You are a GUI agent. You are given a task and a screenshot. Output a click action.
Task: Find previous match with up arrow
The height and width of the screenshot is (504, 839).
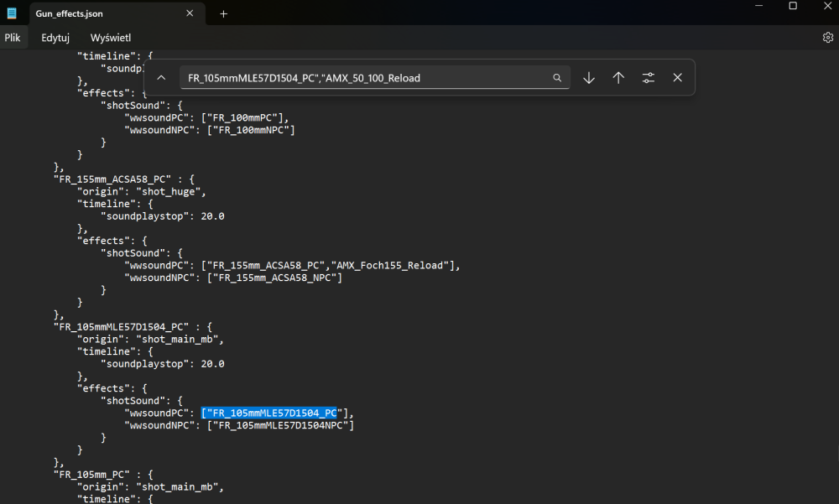point(618,78)
